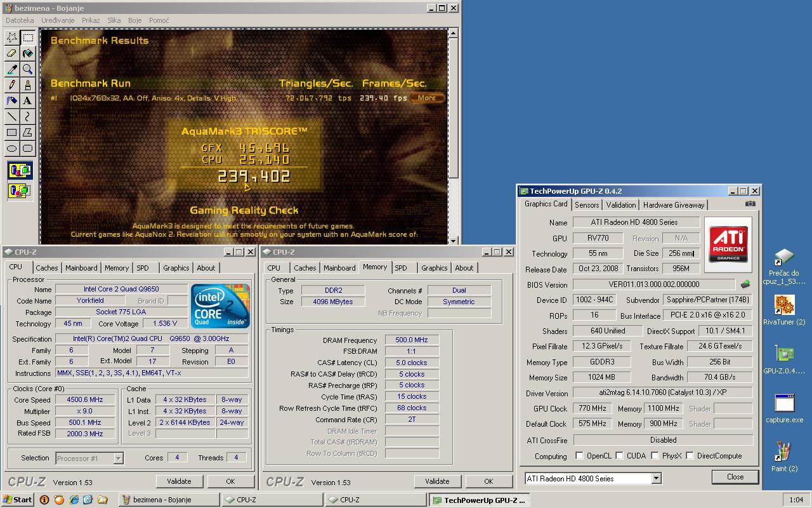812x508 pixels.
Task: Launch Internet Explorer from quick launch
Action: tap(74, 500)
